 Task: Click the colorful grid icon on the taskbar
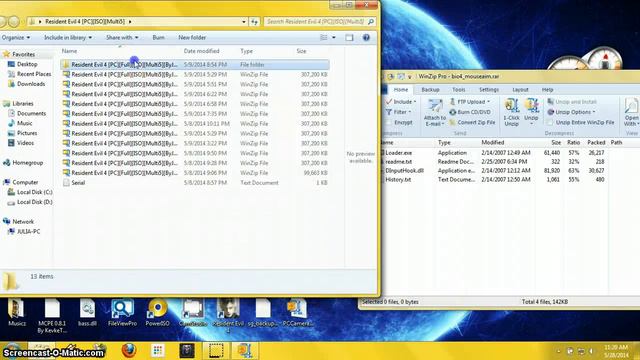pos(158,350)
